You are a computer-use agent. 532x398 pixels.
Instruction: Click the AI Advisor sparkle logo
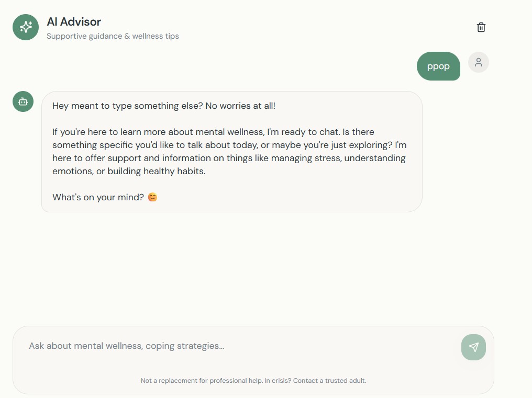(x=26, y=27)
